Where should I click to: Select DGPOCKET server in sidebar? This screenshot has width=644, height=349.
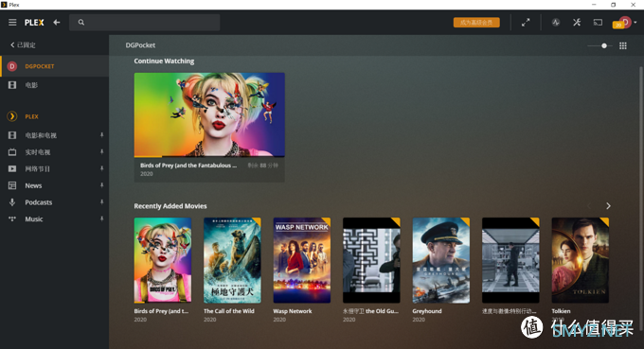(55, 66)
